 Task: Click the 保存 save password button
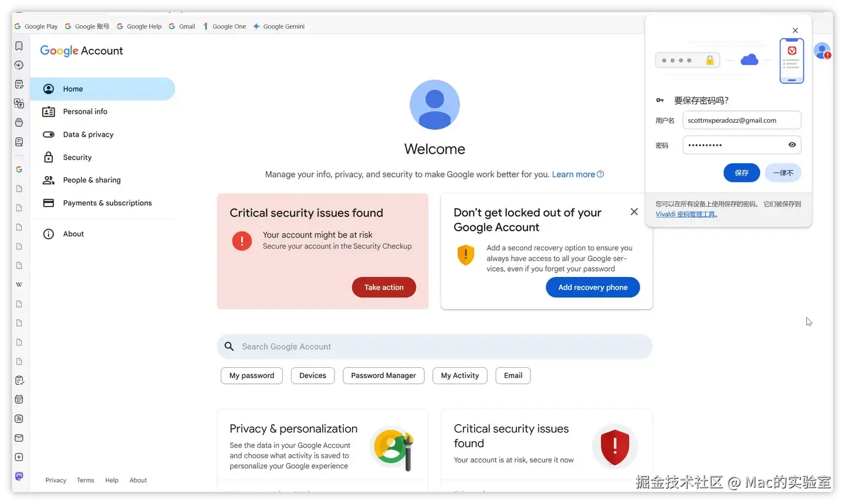pyautogui.click(x=742, y=173)
